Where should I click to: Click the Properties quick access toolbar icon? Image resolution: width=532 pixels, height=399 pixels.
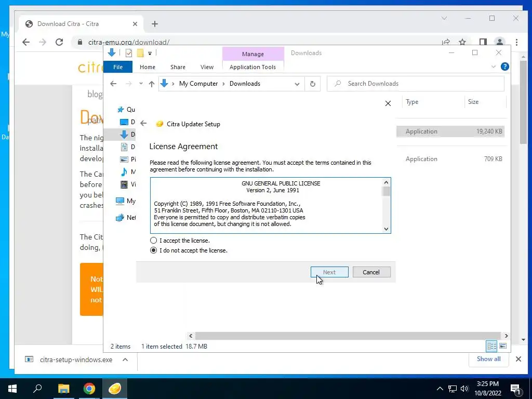pyautogui.click(x=129, y=53)
